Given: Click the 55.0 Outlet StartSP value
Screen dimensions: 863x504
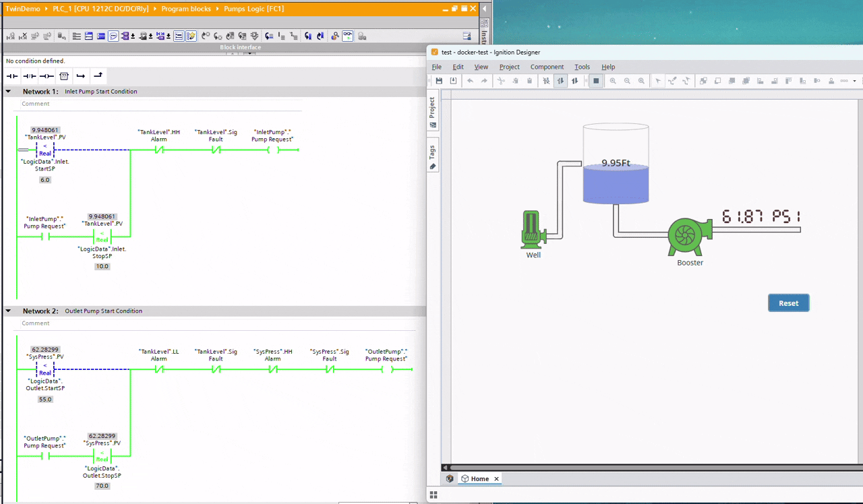Looking at the screenshot, I should (x=45, y=400).
